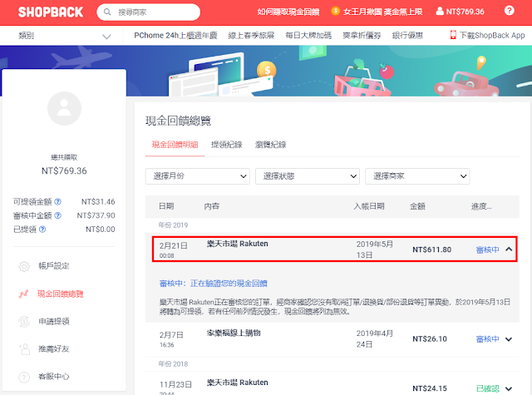Open info icon beside 可提領金額

(58, 201)
